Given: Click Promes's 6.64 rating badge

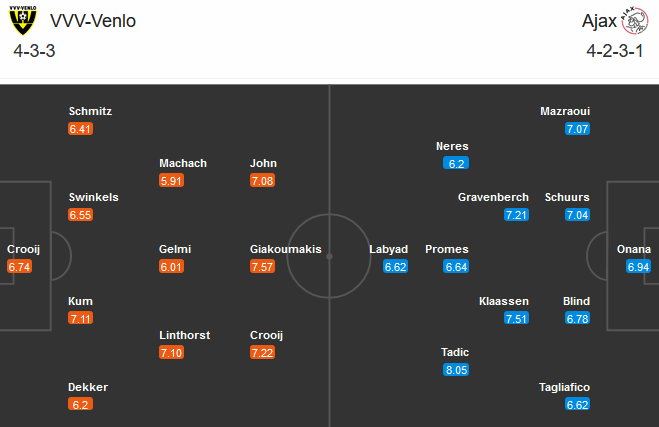Looking at the screenshot, I should (456, 267).
